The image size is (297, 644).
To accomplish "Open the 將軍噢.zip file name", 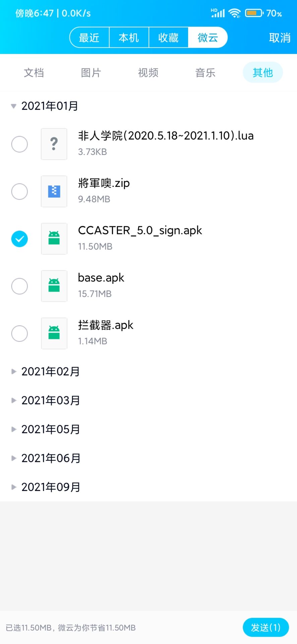I will tap(104, 183).
